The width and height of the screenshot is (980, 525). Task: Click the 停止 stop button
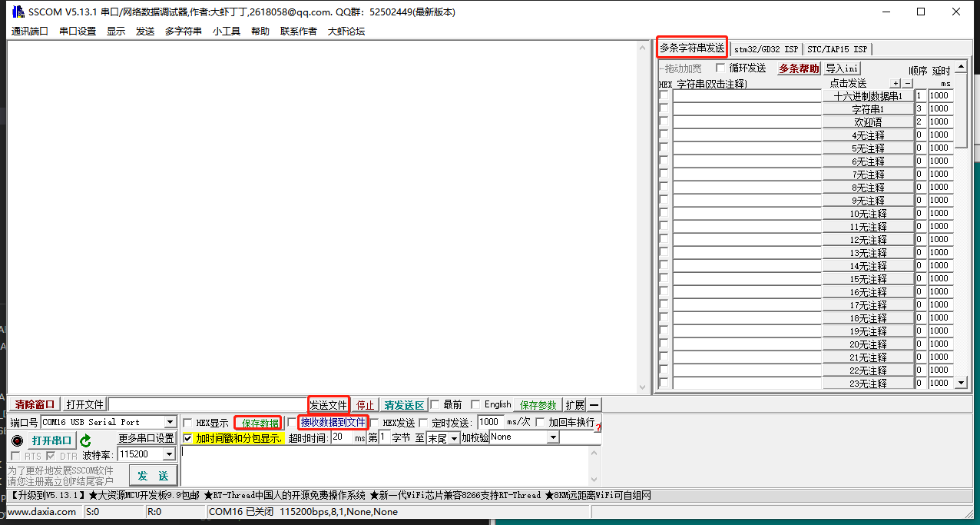coord(366,405)
